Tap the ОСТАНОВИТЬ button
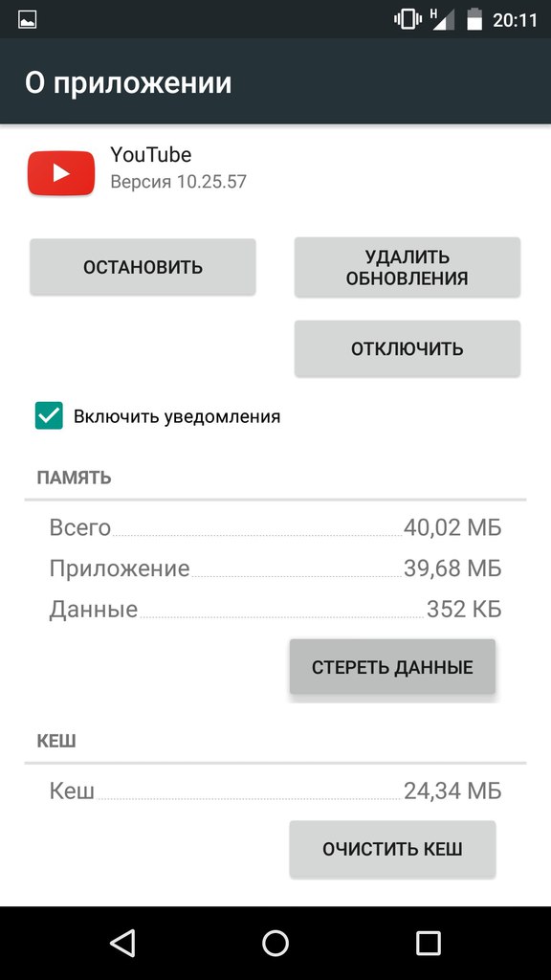Viewport: 551px width, 980px height. point(143,267)
